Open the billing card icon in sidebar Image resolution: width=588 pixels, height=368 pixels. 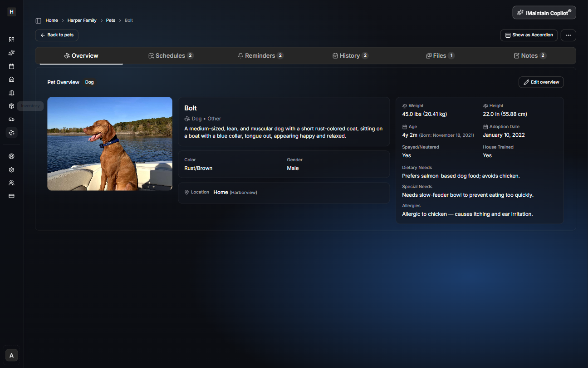coord(12,196)
